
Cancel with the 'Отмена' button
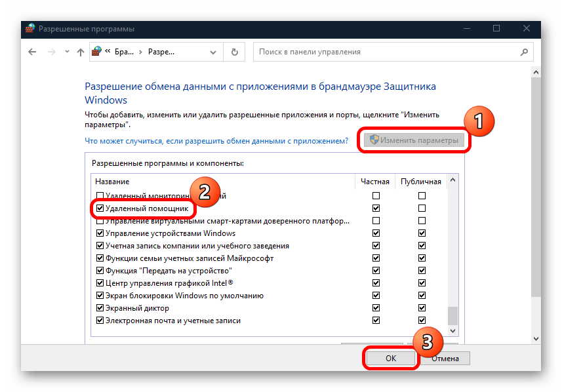pos(445,359)
